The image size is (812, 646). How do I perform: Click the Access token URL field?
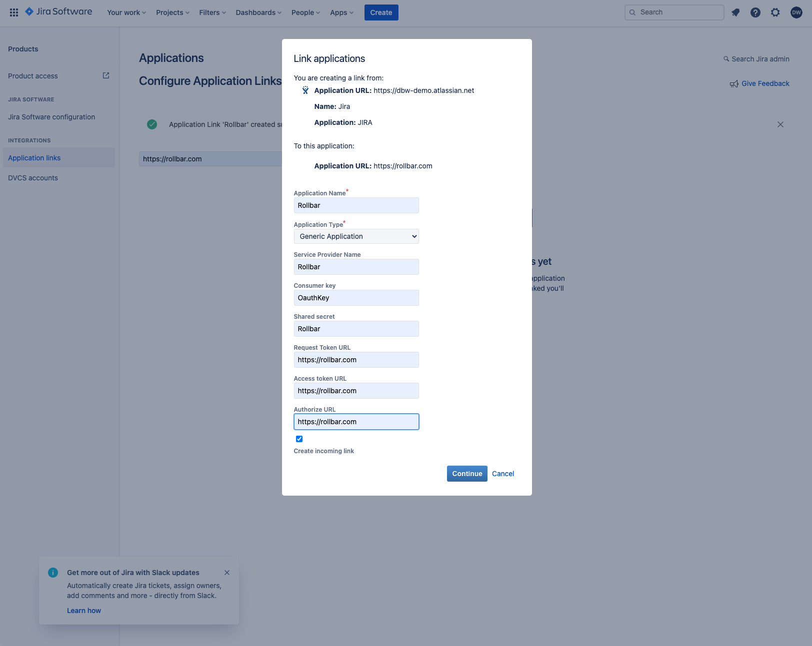coord(356,391)
